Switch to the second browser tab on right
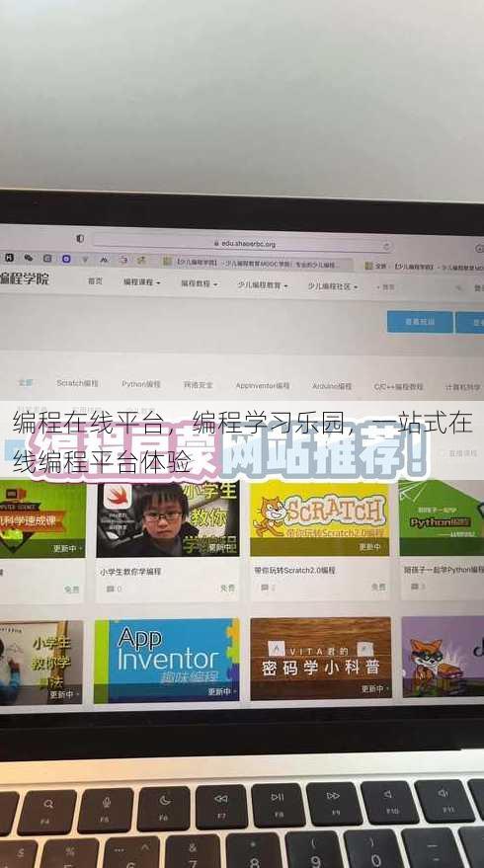This screenshot has width=484, height=868. point(423,267)
